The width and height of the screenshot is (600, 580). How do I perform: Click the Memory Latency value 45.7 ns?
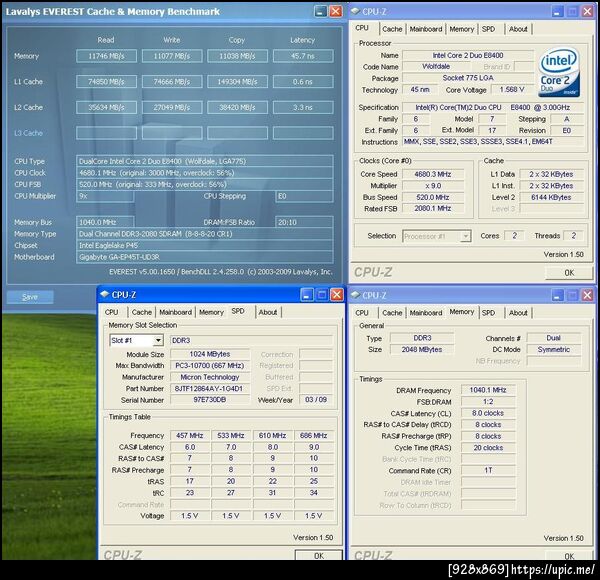303,56
